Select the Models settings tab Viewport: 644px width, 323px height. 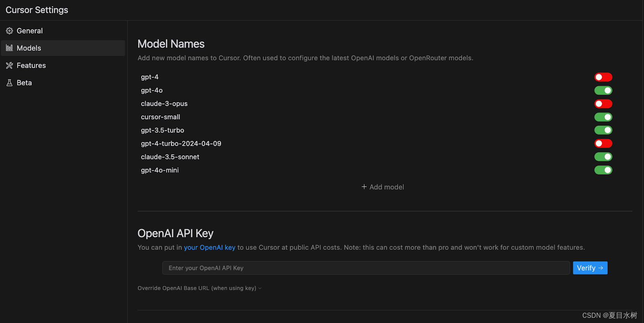click(63, 48)
